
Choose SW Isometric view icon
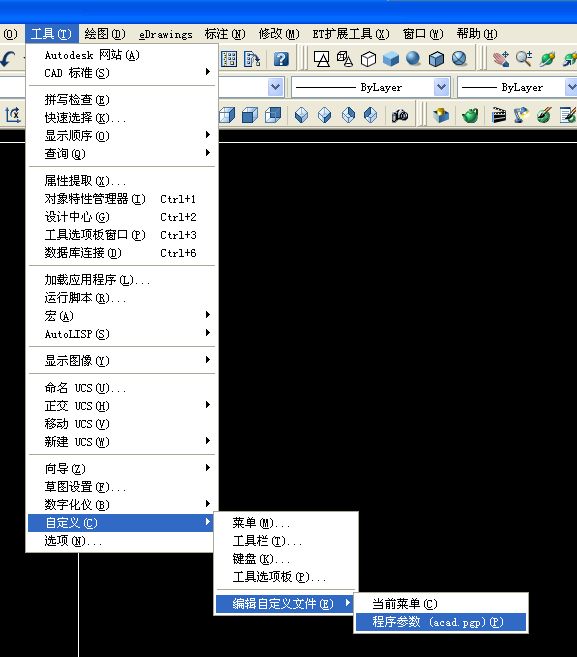pyautogui.click(x=301, y=115)
